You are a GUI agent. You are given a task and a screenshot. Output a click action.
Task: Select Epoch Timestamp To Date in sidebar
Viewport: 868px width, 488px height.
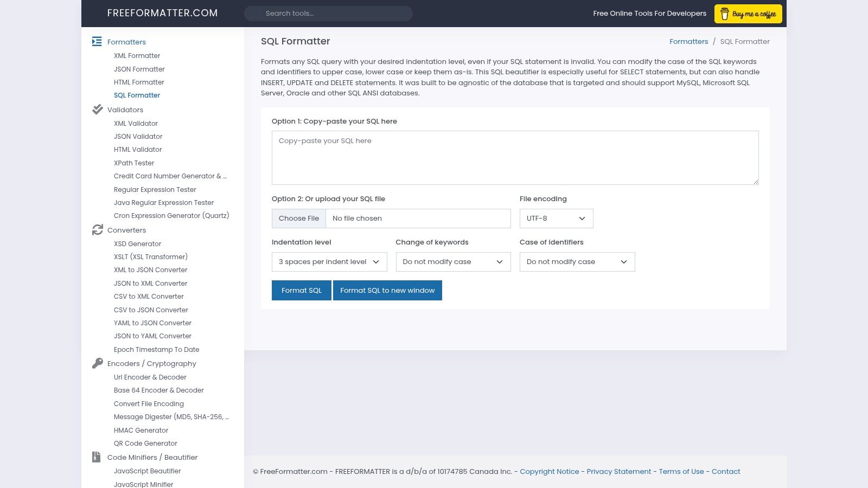tap(156, 349)
